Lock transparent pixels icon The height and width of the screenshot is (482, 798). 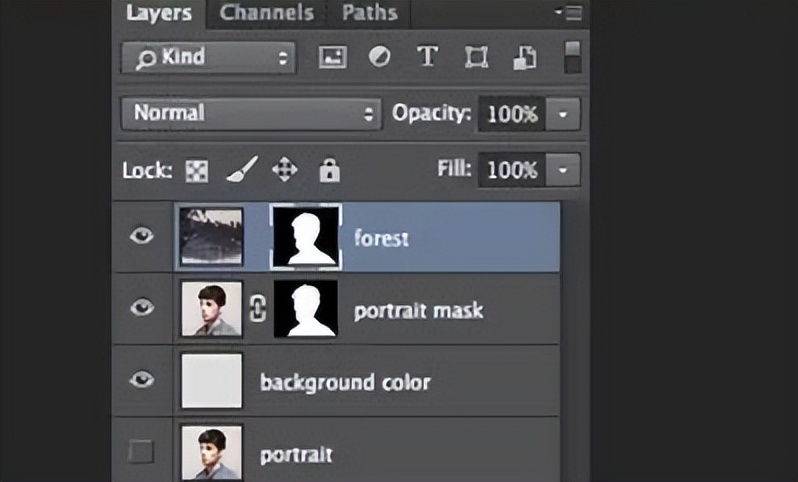196,171
